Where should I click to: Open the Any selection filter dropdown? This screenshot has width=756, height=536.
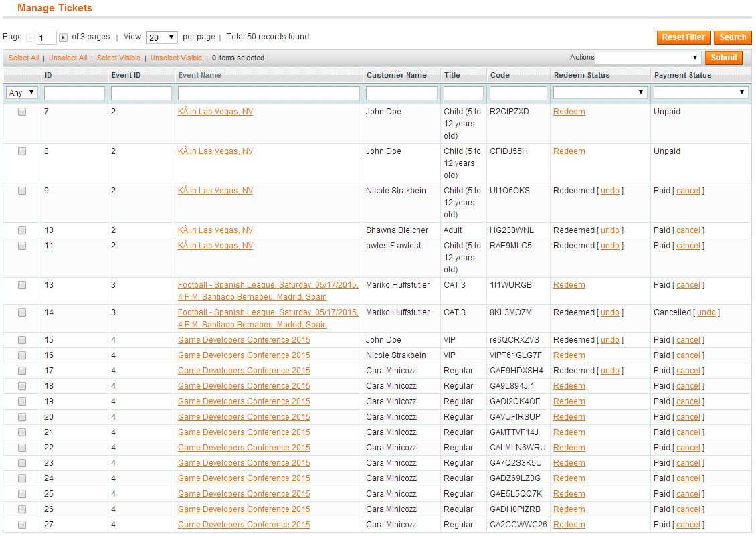pos(22,92)
